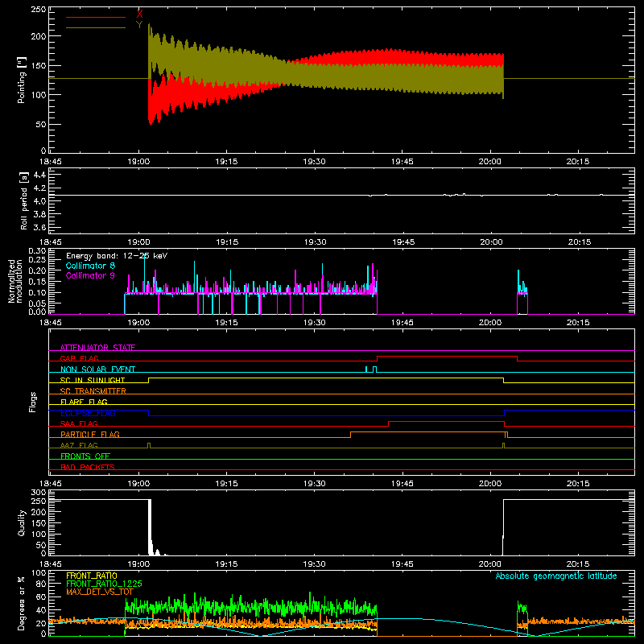Click the '60' tick on Degrees or % axis
644x644 pixels.
click(x=42, y=597)
